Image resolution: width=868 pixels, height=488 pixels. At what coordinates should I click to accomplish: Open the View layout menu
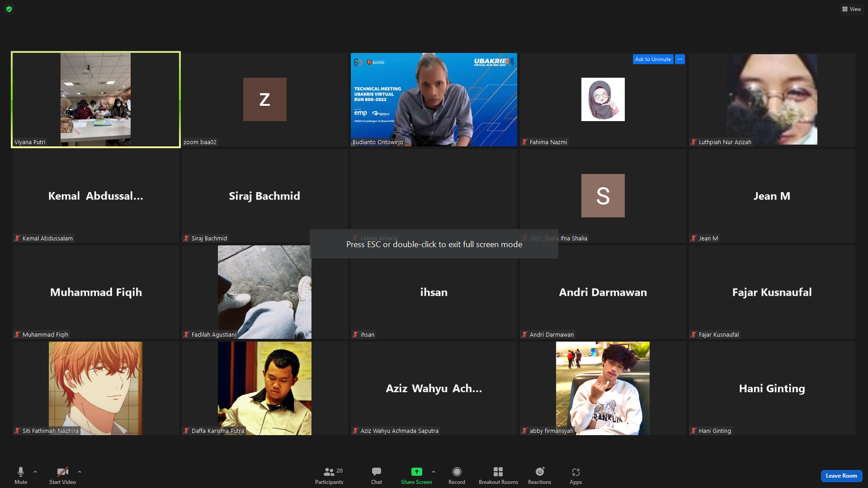tap(851, 9)
